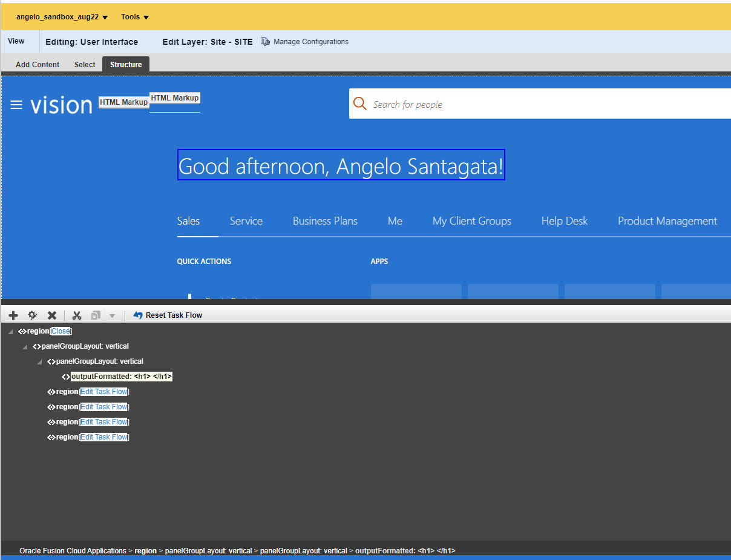The height and width of the screenshot is (560, 731).
Task: Open Manage Configurations
Action: (x=310, y=42)
